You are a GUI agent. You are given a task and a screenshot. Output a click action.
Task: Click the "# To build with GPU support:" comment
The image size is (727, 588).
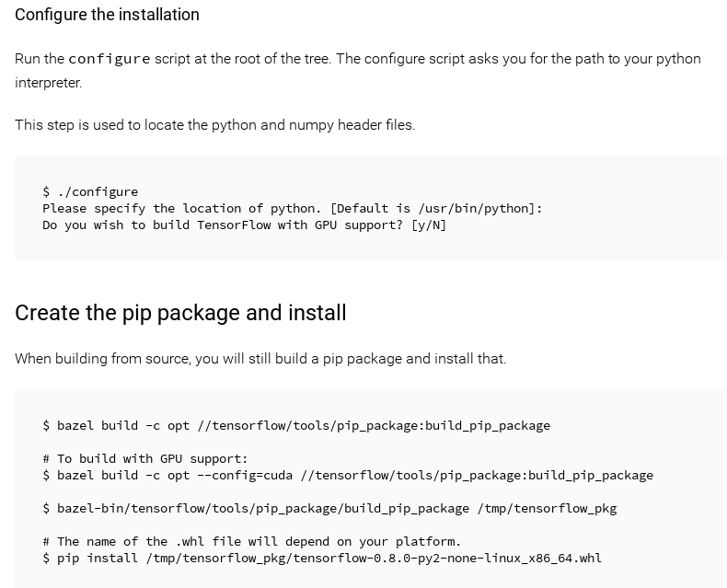click(145, 459)
